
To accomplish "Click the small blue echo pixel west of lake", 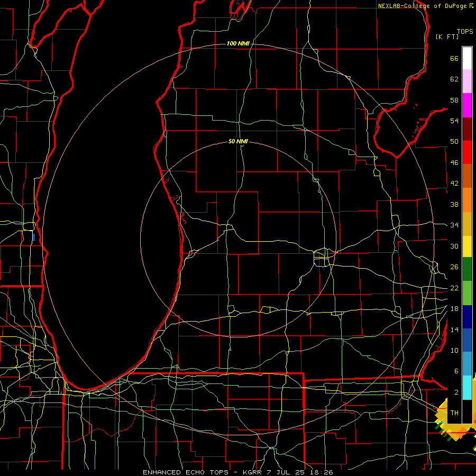I will click(x=34, y=237).
